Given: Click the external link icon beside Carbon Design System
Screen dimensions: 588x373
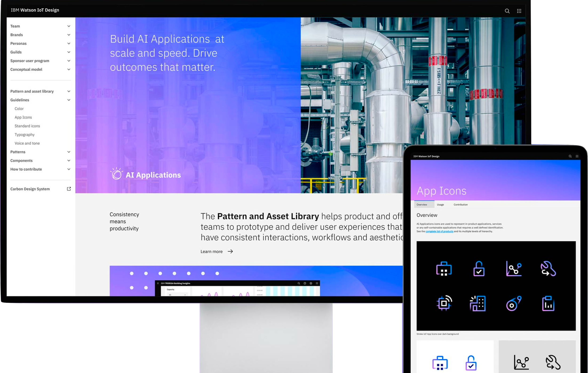Looking at the screenshot, I should [69, 188].
